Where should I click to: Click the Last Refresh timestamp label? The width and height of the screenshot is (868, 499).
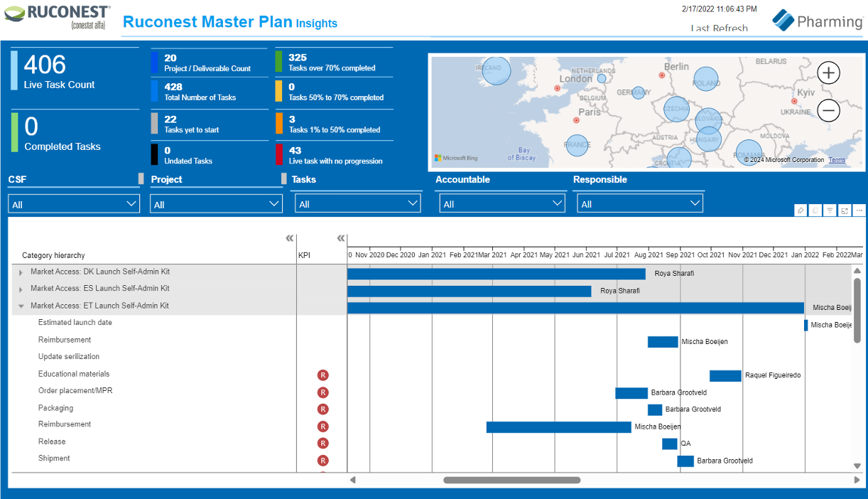coord(720,28)
